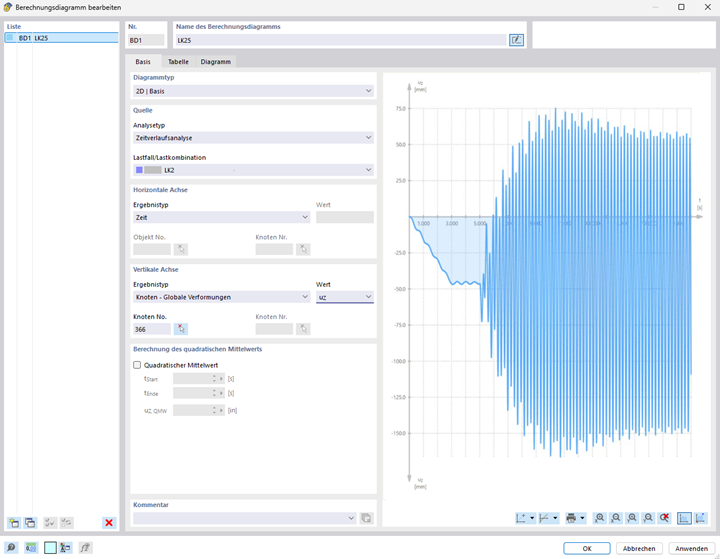Open units and decimals icon
This screenshot has width=720, height=559.
point(31,548)
